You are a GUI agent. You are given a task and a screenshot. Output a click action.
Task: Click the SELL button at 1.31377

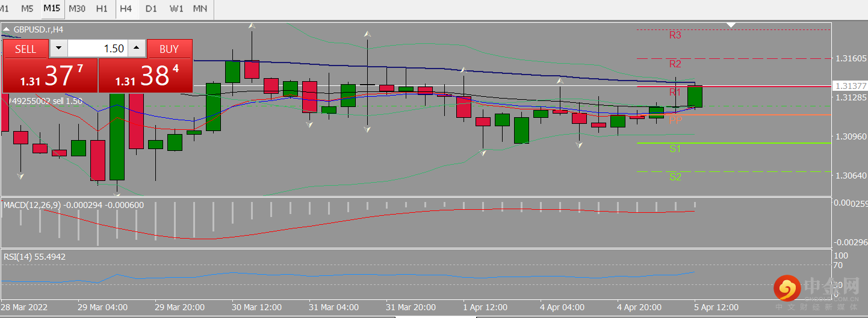coord(49,66)
